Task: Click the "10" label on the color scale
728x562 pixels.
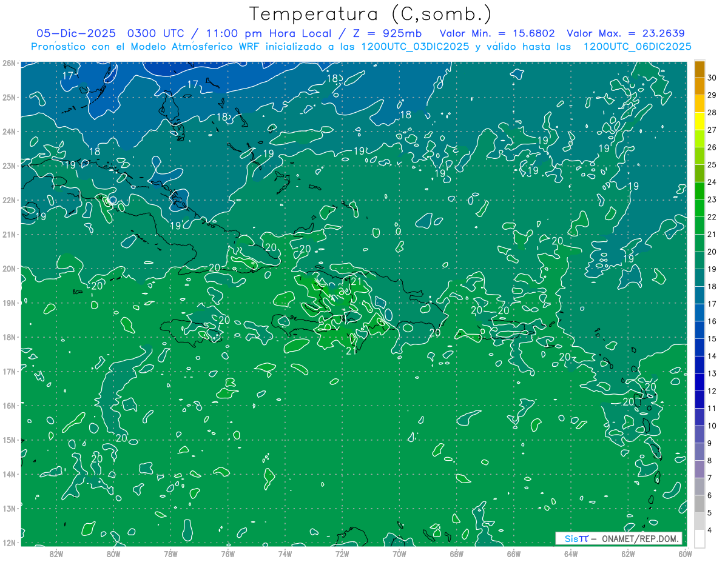Action: (x=712, y=426)
